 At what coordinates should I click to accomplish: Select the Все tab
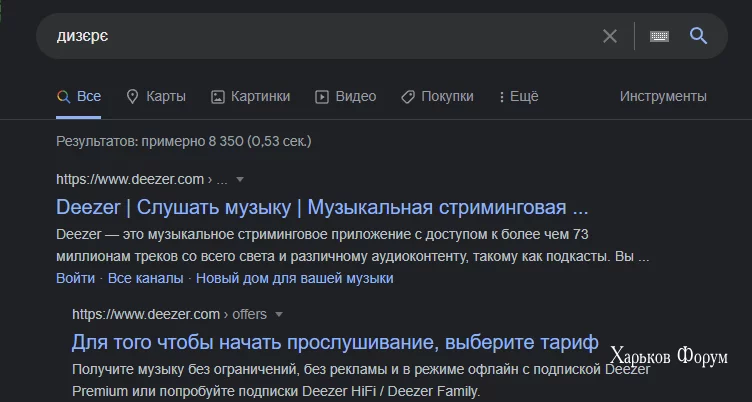click(x=79, y=96)
